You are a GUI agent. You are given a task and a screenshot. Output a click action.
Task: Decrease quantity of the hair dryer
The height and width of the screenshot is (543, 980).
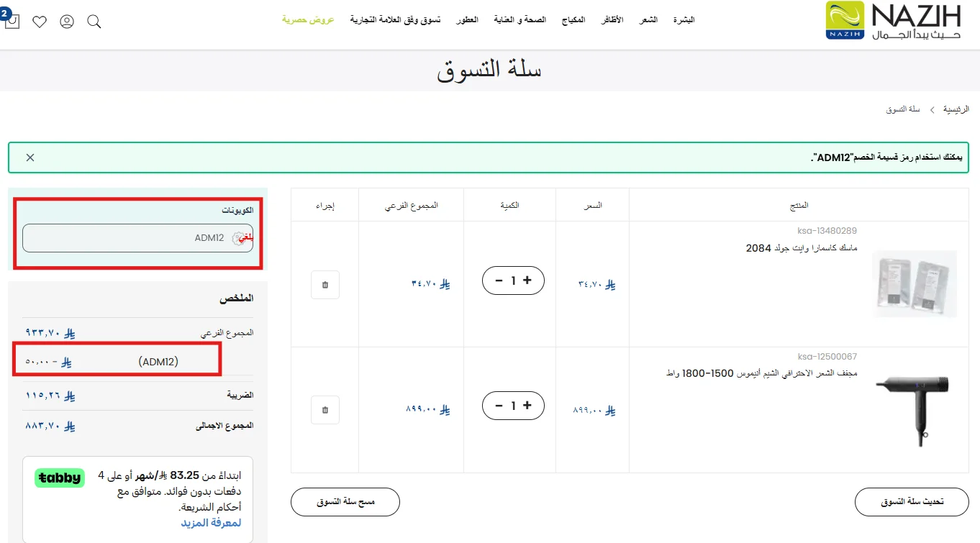(499, 406)
